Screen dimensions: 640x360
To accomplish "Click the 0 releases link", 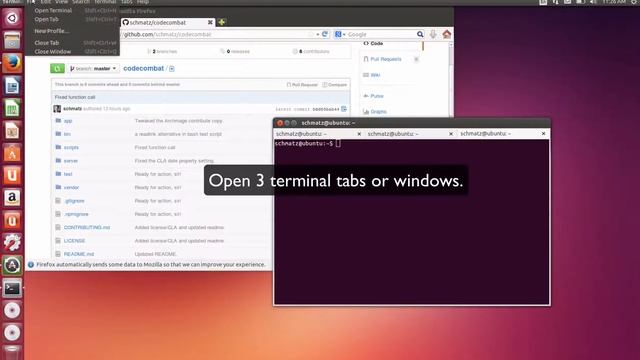I will coord(235,51).
